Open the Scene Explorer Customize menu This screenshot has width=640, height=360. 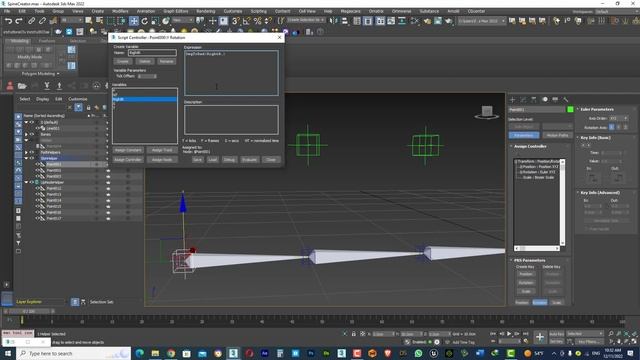78,99
